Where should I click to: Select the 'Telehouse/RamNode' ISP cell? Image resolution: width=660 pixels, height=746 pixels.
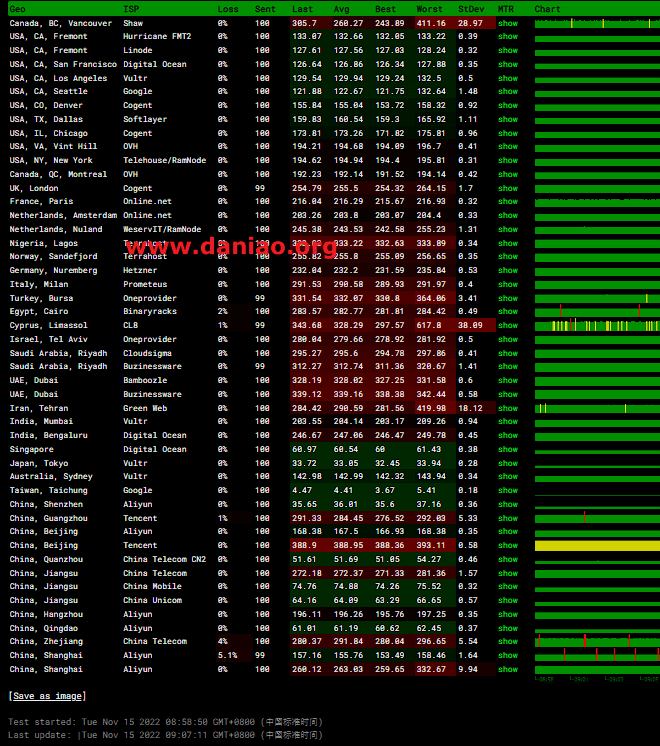[x=165, y=160]
